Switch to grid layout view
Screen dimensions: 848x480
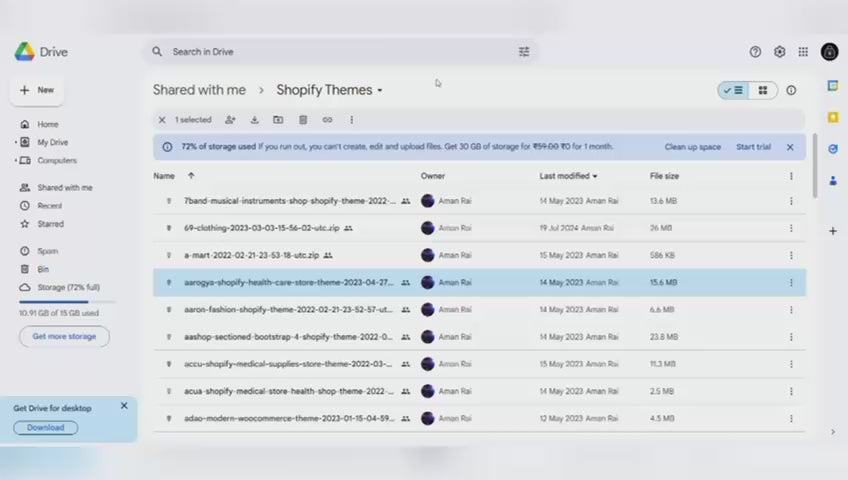click(763, 90)
